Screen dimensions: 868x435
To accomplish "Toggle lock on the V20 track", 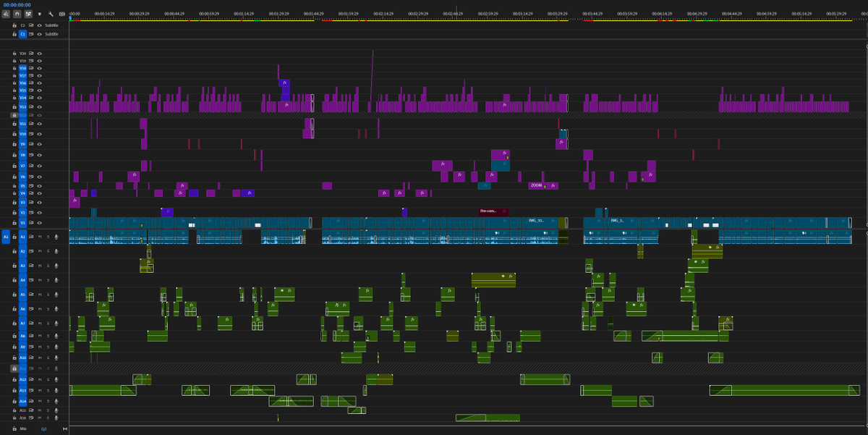I will (14, 54).
